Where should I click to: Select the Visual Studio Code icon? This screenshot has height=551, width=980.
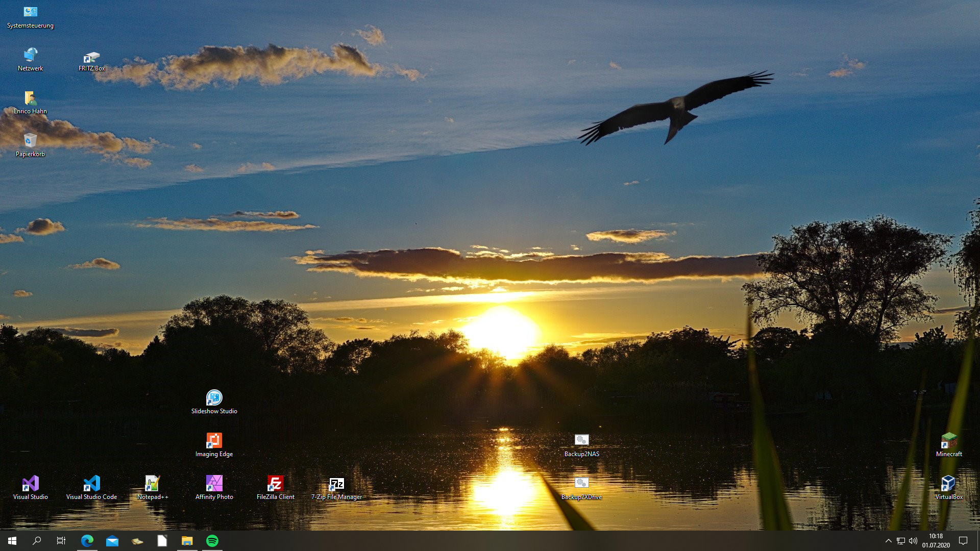[x=91, y=484]
